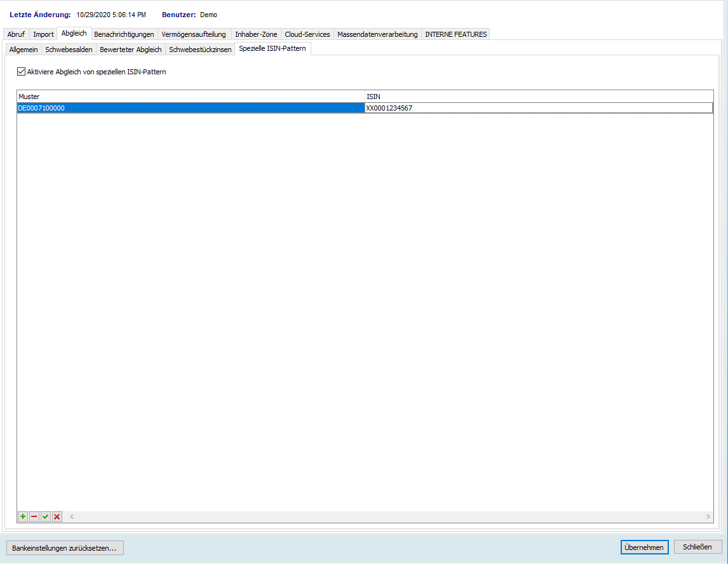The width and height of the screenshot is (728, 564).
Task: Go to the Vermögensaufteilung tab
Action: [194, 34]
